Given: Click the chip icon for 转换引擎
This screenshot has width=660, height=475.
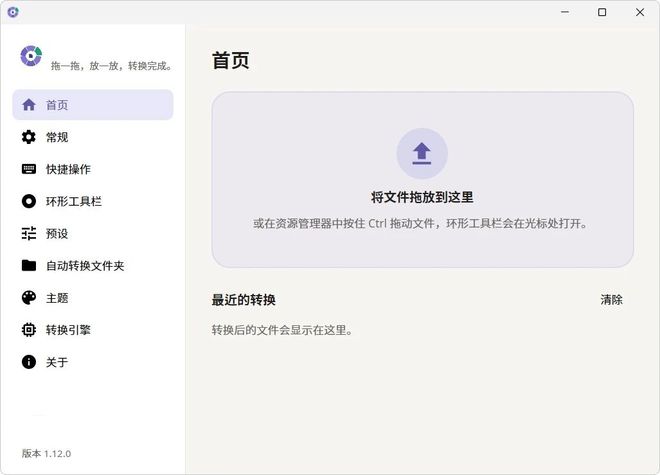Looking at the screenshot, I should tap(29, 330).
